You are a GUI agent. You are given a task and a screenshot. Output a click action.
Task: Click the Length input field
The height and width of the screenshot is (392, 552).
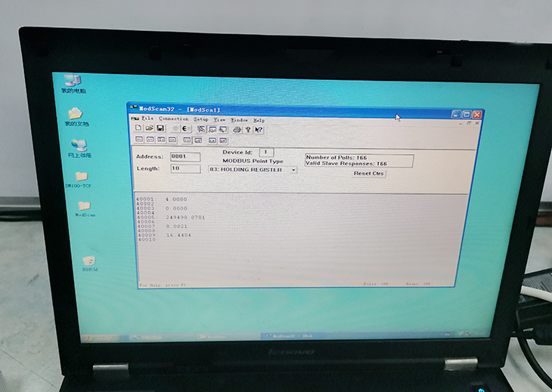click(x=185, y=169)
